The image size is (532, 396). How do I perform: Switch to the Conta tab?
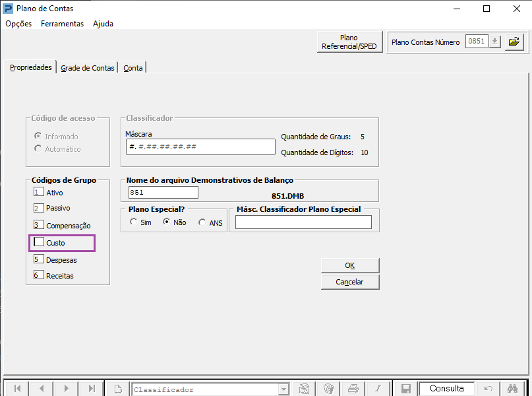(133, 68)
